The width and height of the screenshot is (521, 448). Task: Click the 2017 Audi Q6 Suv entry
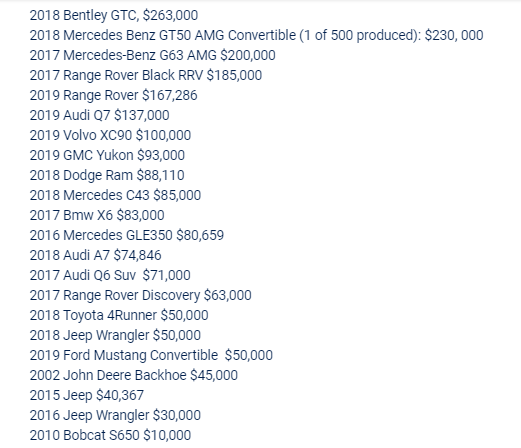(110, 275)
